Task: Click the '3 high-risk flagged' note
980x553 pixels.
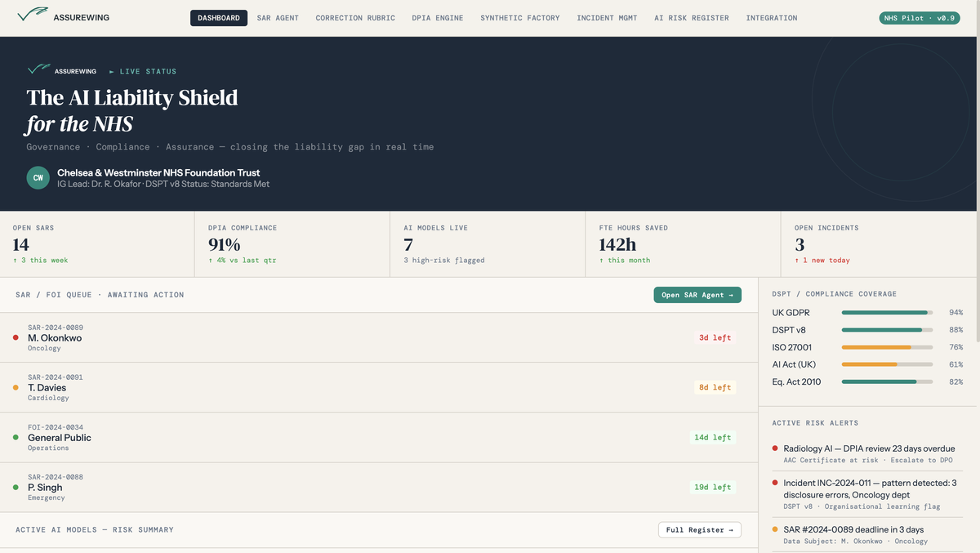Action: pyautogui.click(x=444, y=261)
